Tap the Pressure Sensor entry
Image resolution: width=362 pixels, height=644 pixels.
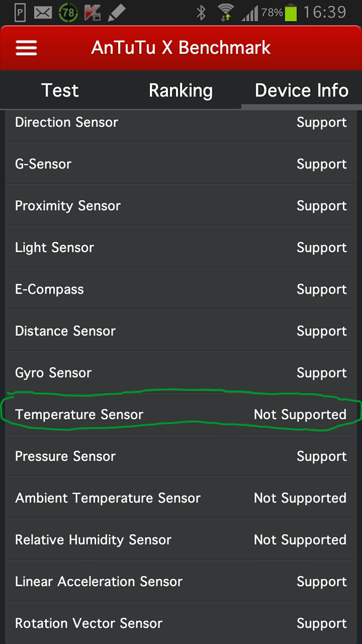click(181, 456)
